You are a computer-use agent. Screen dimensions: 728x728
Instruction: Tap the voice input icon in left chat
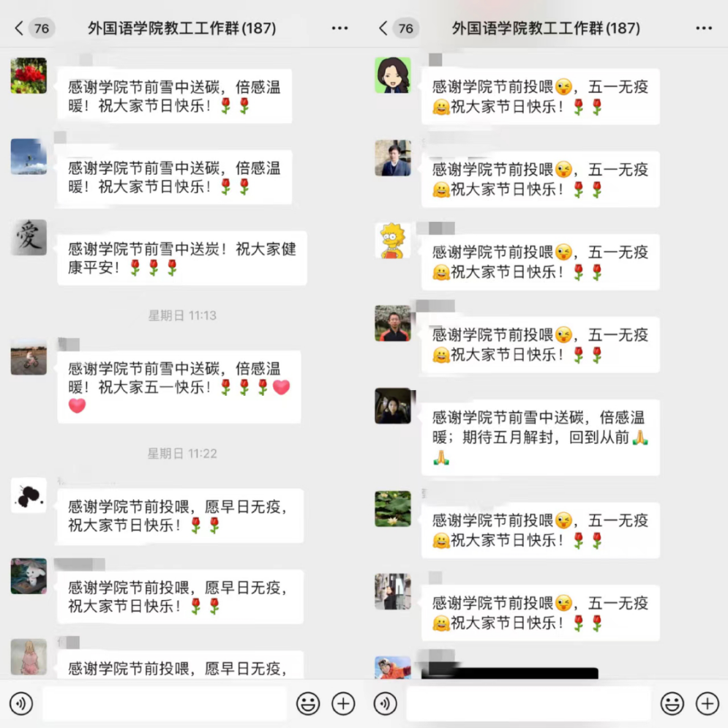(x=21, y=703)
